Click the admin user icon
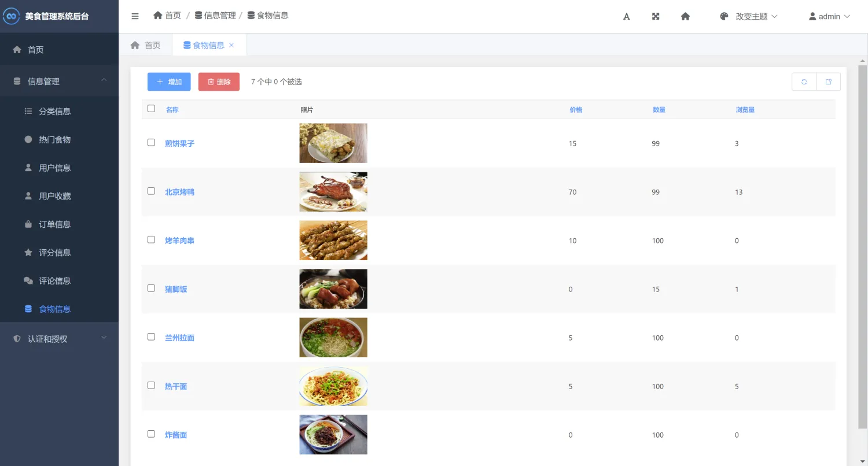The height and width of the screenshot is (466, 868). click(x=812, y=16)
